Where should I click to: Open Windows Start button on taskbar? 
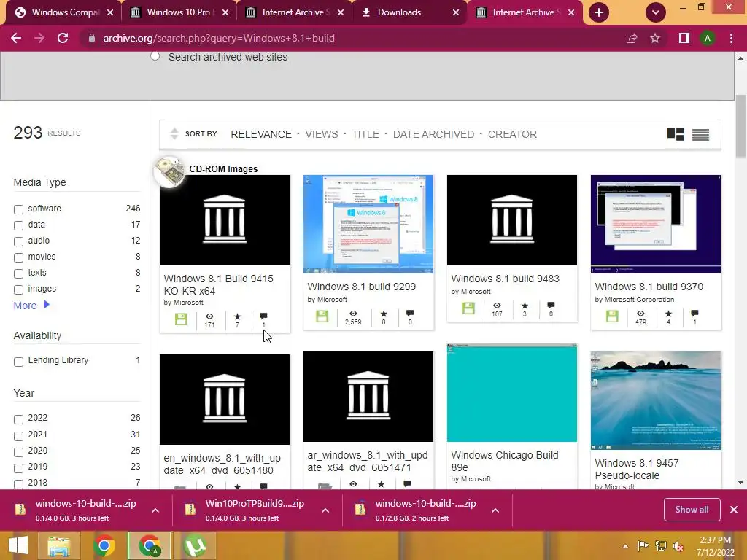tap(18, 545)
